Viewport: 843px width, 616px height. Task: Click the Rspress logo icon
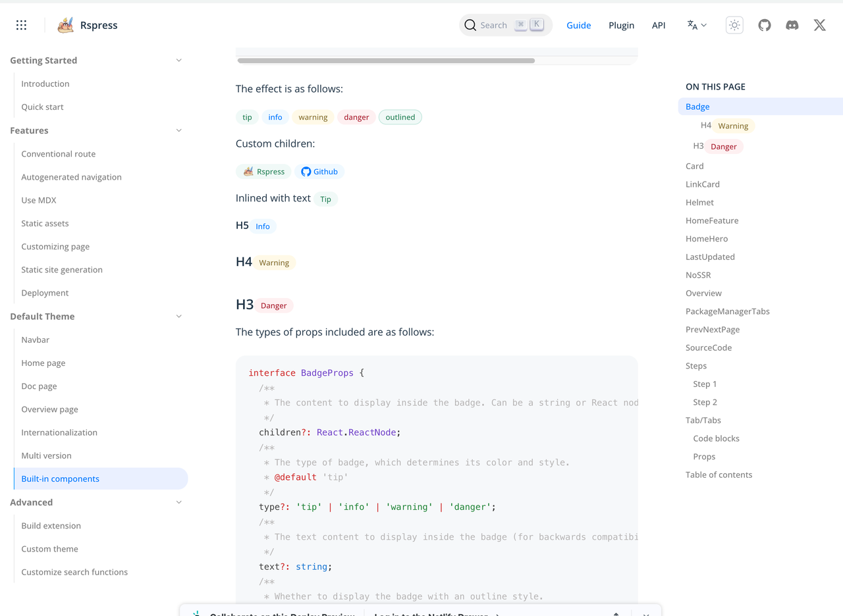click(65, 25)
